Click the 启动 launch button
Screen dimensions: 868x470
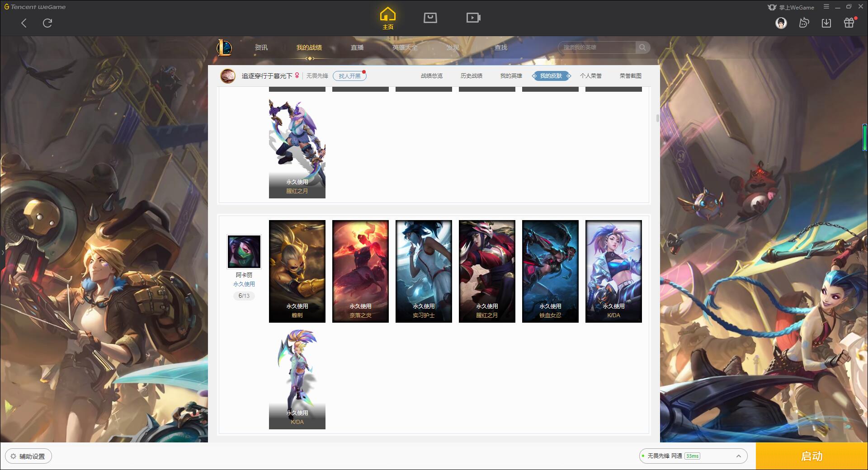(811, 456)
